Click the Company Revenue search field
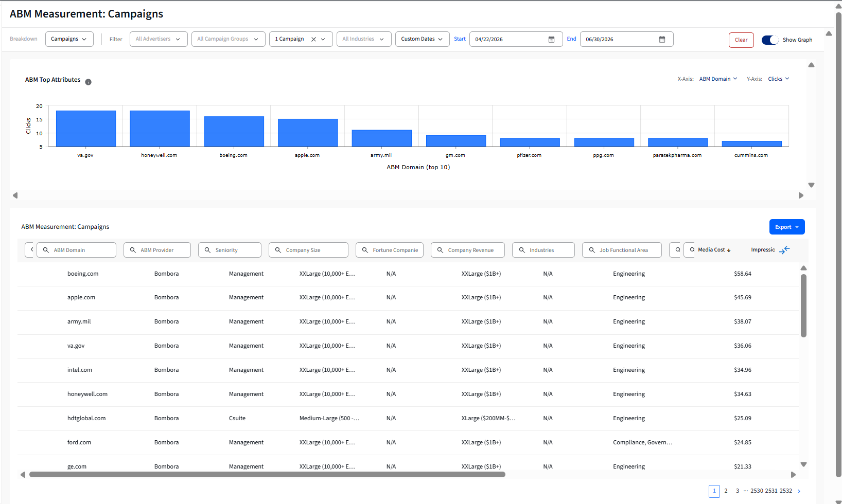842x504 pixels. (x=468, y=250)
